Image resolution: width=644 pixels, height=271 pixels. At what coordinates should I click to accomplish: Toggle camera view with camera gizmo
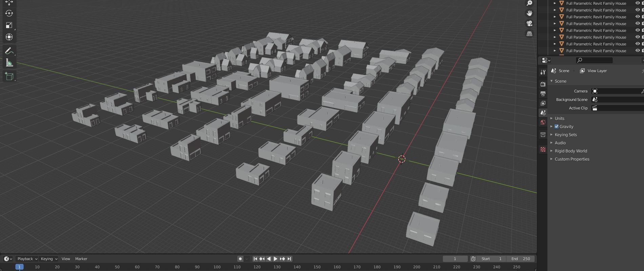[529, 23]
